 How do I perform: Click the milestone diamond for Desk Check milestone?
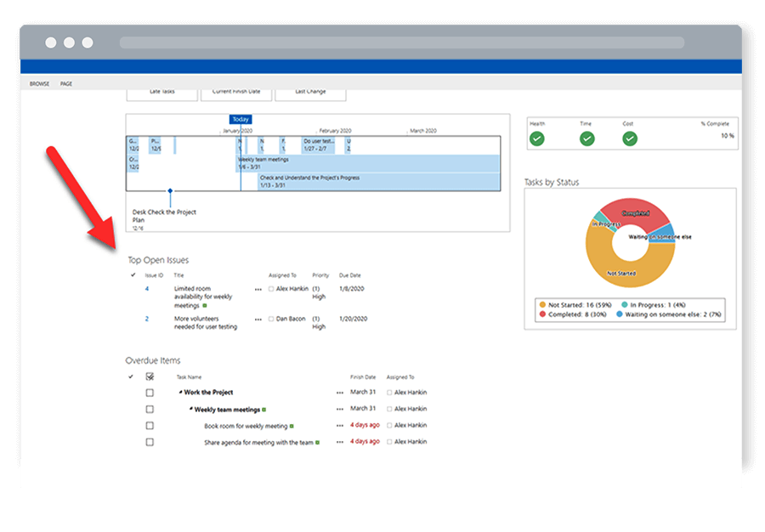170,190
